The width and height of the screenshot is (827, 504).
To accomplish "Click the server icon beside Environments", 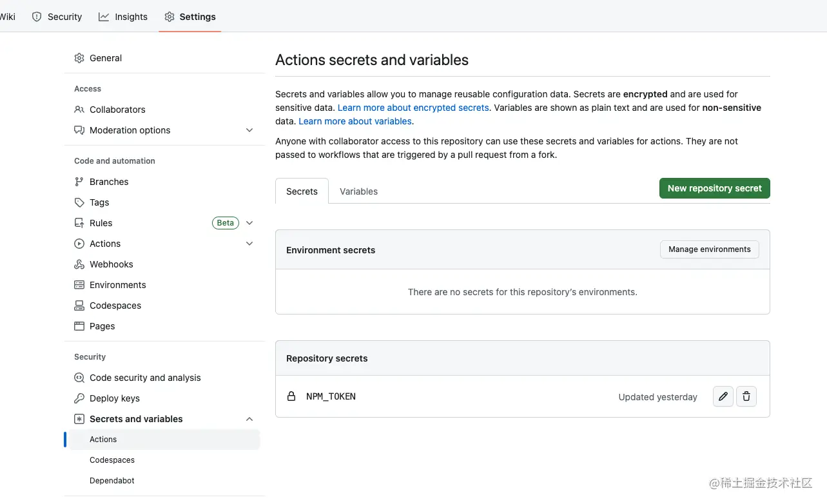I will [79, 285].
